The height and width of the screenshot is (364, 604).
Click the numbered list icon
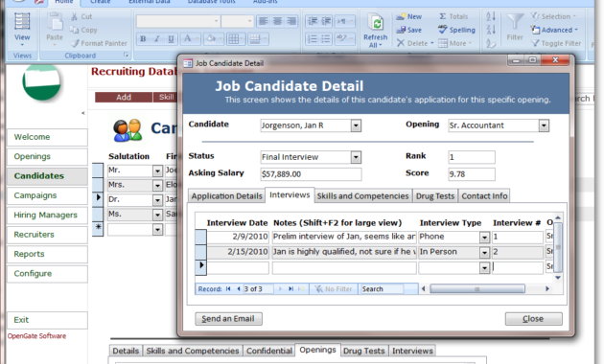tap(313, 39)
